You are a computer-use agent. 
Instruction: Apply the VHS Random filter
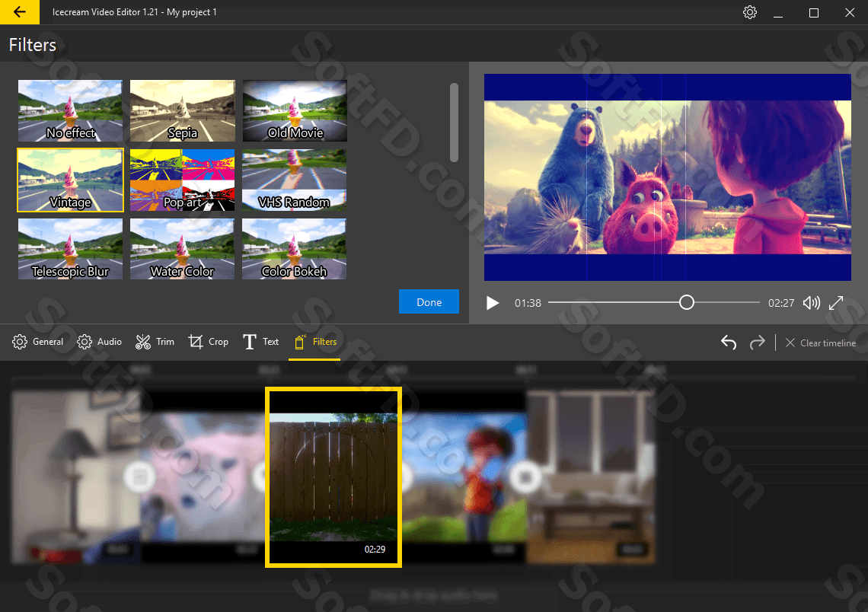(295, 180)
